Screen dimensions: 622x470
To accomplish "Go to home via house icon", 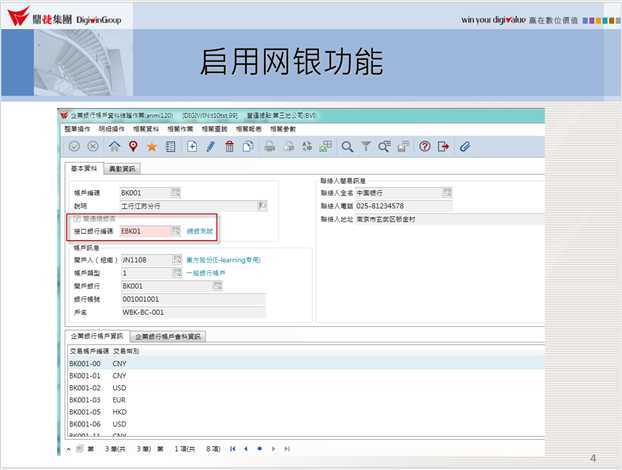I will click(114, 146).
